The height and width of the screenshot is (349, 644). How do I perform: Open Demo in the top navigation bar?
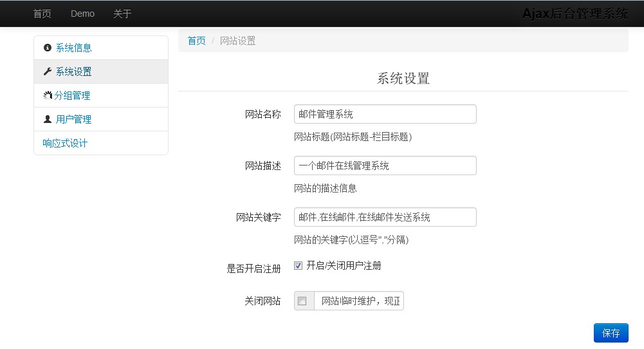(82, 14)
